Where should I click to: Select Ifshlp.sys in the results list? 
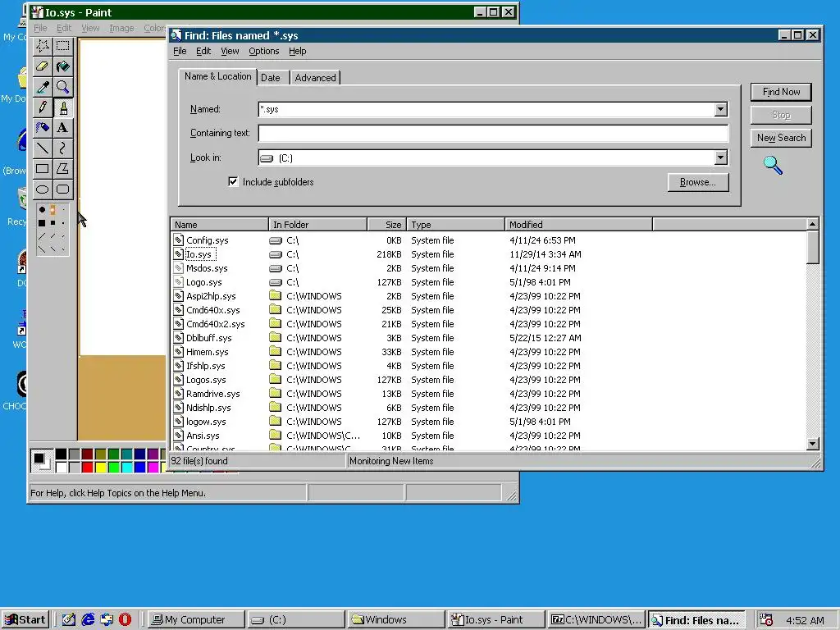point(206,366)
